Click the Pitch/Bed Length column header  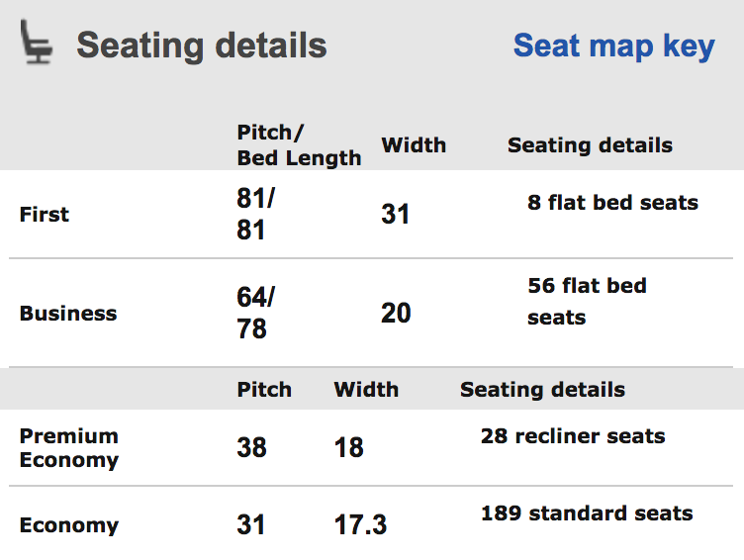click(299, 144)
